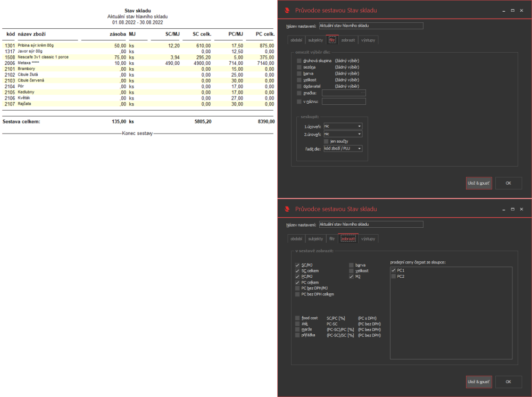Click the v názvu text field
532x397 pixels.
click(x=344, y=102)
